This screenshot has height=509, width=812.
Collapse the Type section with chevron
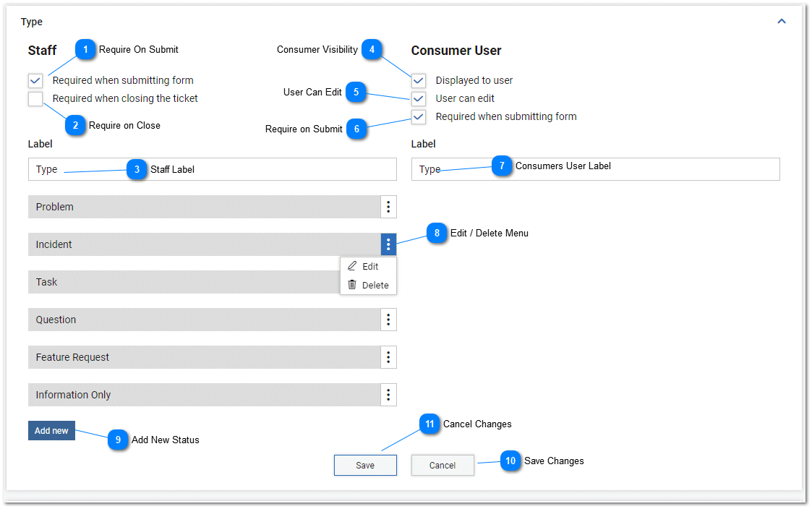click(x=782, y=21)
